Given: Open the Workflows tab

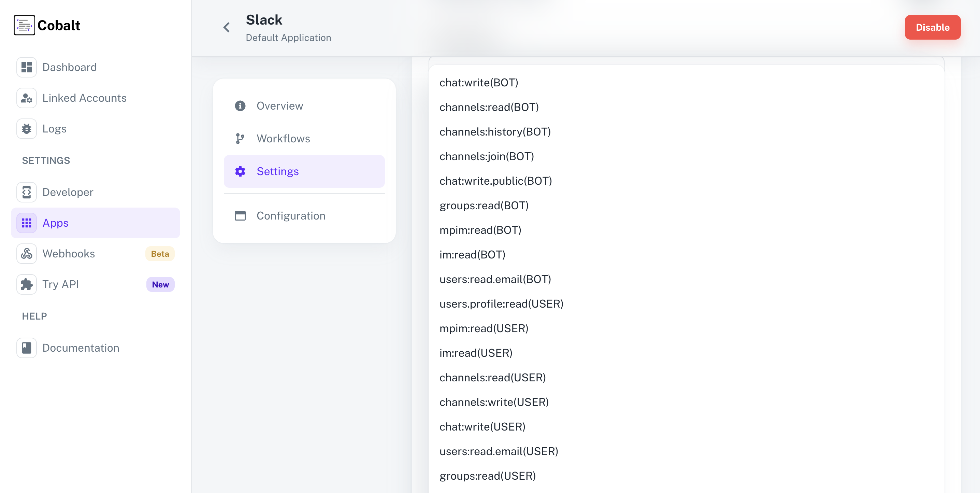Looking at the screenshot, I should tap(283, 139).
